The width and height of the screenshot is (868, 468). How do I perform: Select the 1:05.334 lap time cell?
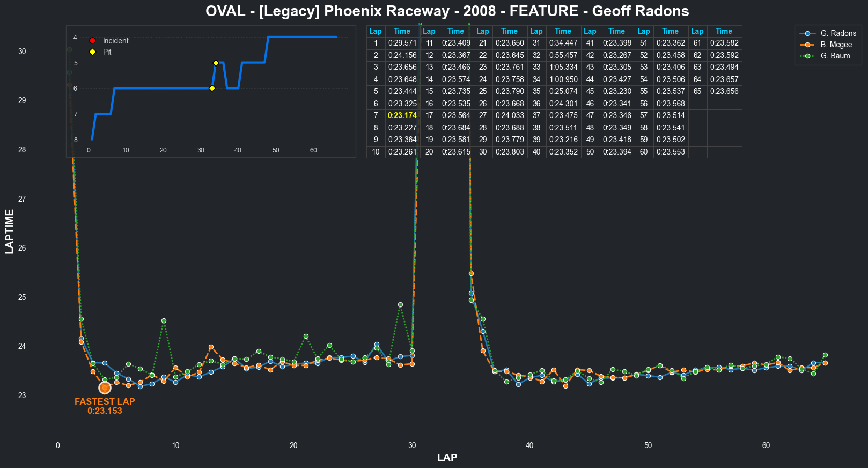tap(563, 67)
